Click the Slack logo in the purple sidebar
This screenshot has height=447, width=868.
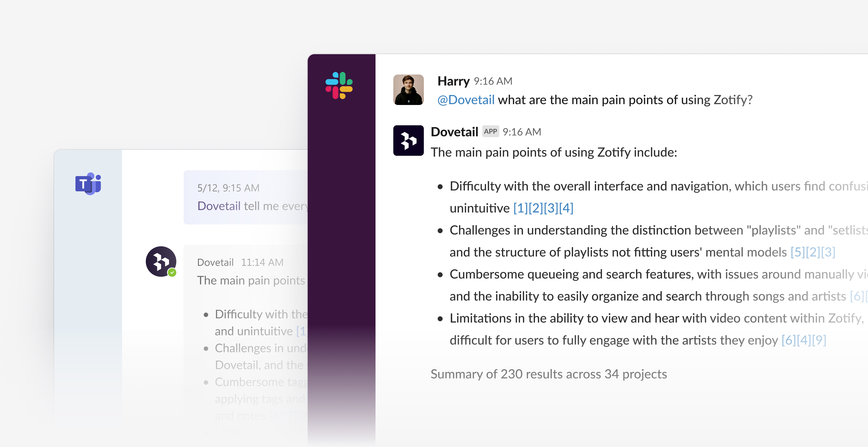(x=339, y=85)
